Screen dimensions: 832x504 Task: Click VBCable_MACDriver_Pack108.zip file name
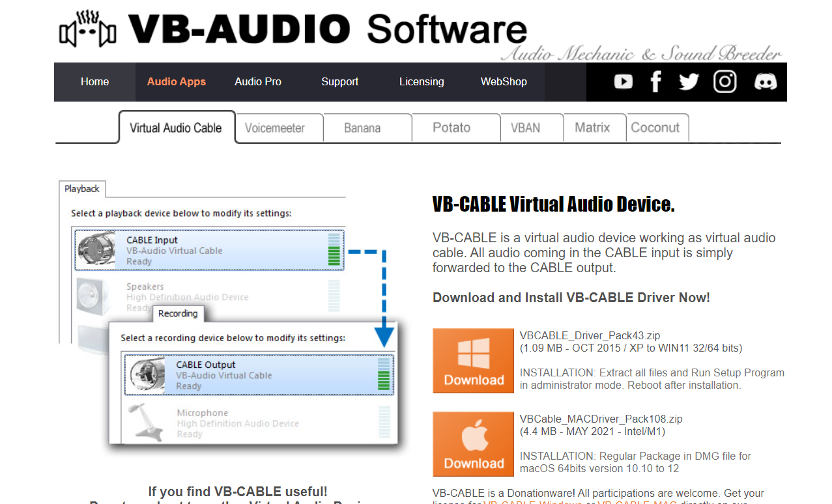point(601,419)
